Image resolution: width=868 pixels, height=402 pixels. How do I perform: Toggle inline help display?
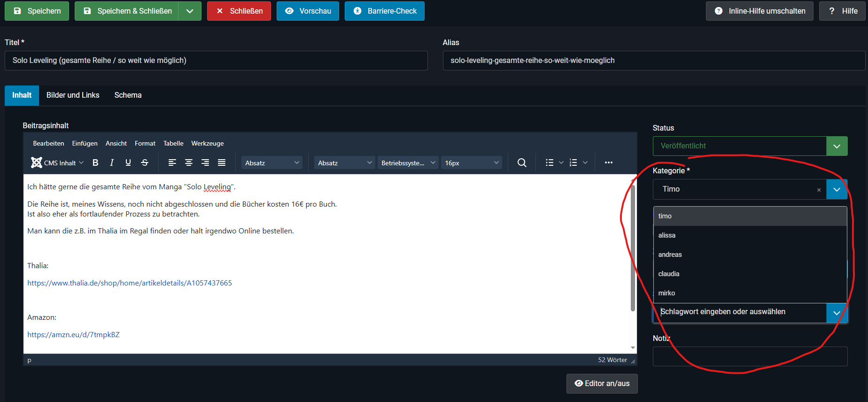pos(759,11)
